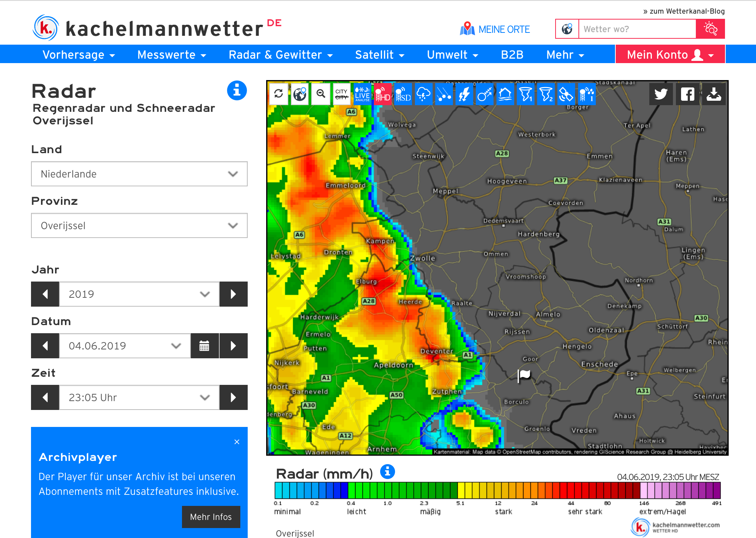Toggle city labels on the map
Screen dimensions: 756x538
pyautogui.click(x=341, y=94)
